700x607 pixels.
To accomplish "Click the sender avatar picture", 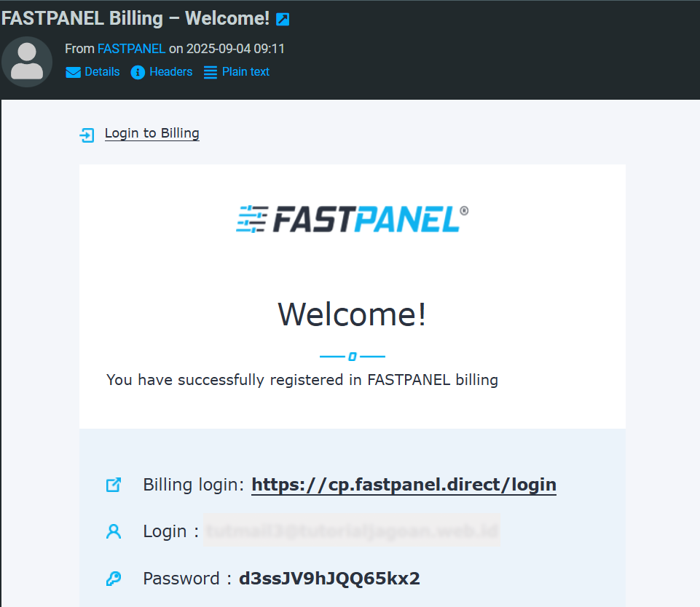I will (x=27, y=62).
